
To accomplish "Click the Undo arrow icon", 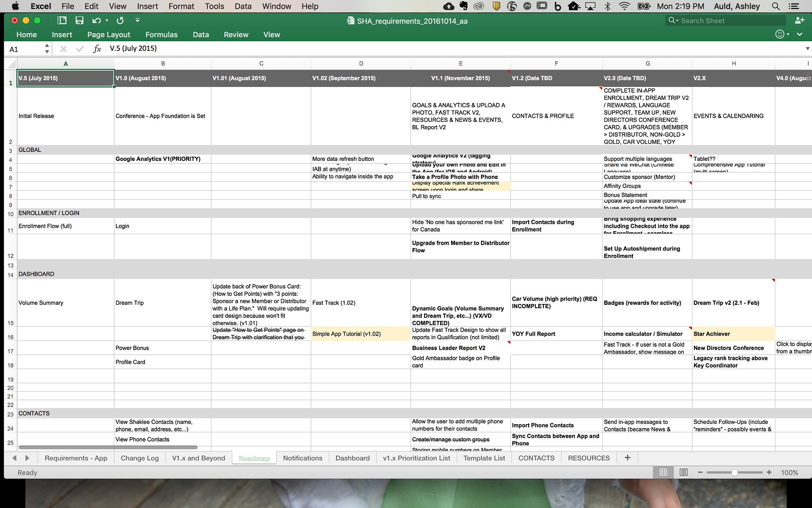I will pos(96,20).
